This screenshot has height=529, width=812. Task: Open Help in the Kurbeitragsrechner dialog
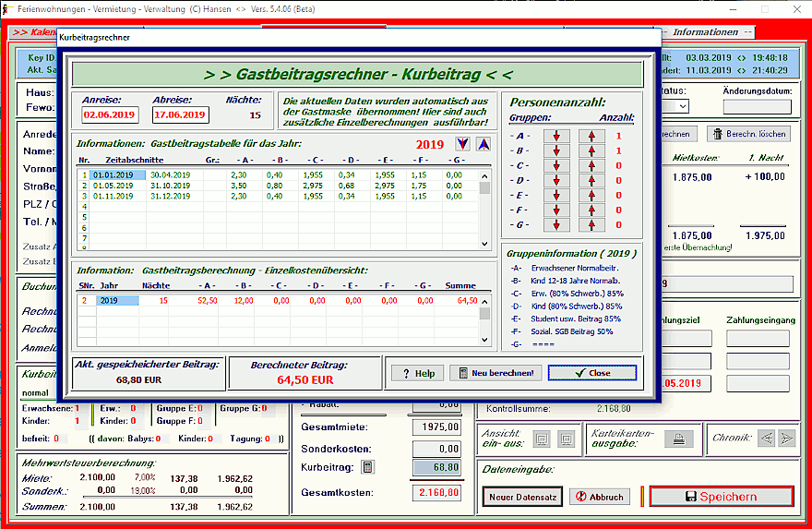coord(412,373)
